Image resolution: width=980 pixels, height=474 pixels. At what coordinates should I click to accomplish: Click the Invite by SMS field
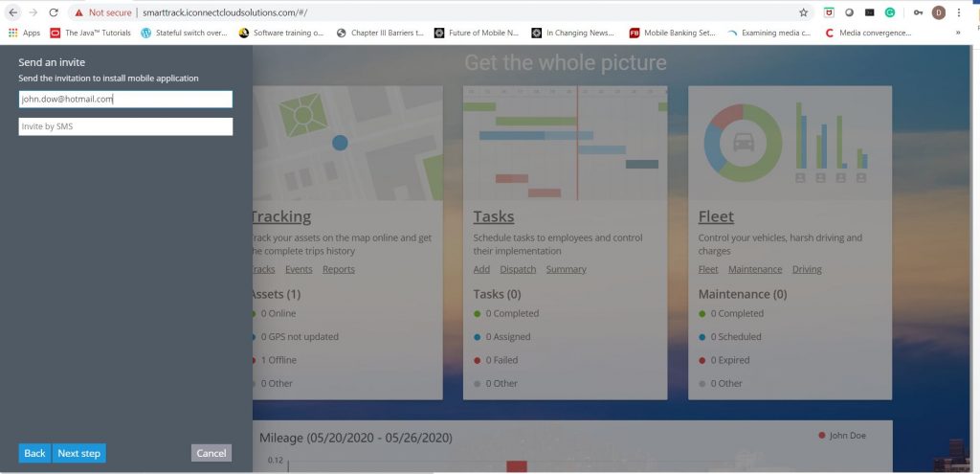(x=125, y=126)
